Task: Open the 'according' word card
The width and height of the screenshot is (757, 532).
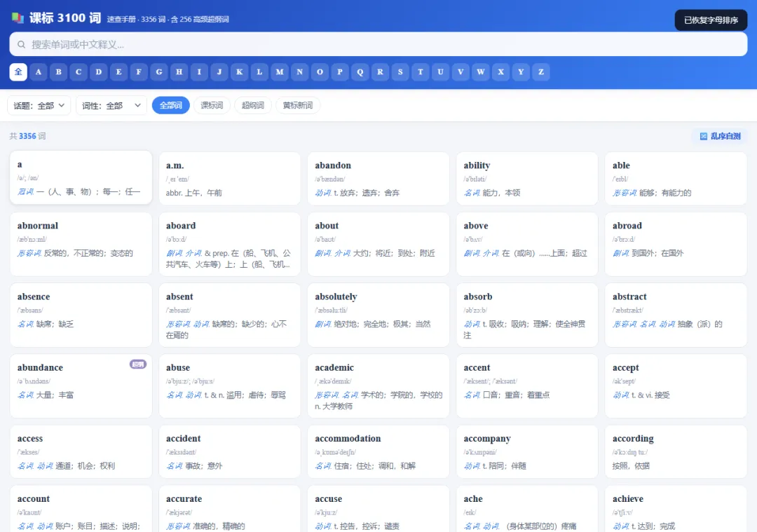Action: click(676, 452)
